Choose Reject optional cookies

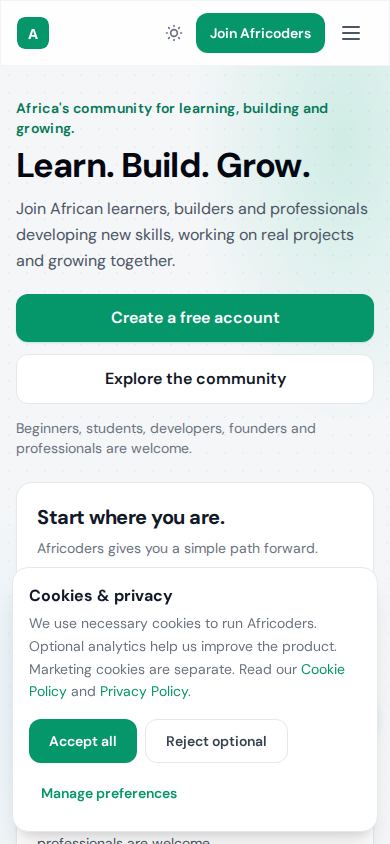point(216,741)
